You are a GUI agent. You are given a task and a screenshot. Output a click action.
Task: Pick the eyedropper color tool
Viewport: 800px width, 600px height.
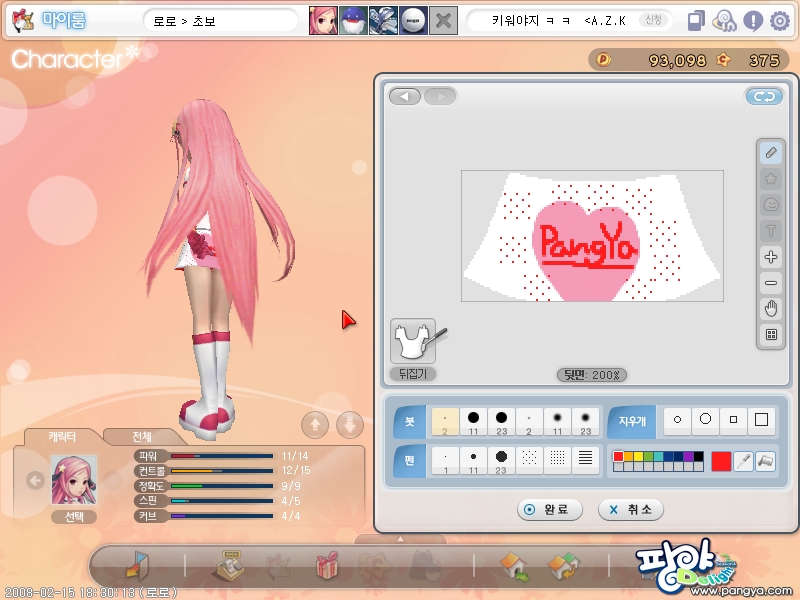click(743, 461)
